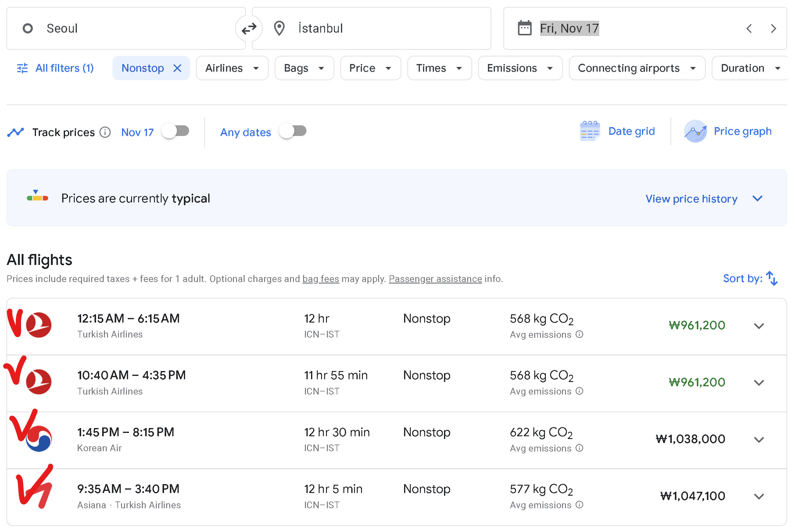This screenshot has height=532, width=795.
Task: Remove the Nonstop filter with X
Action: click(x=177, y=68)
